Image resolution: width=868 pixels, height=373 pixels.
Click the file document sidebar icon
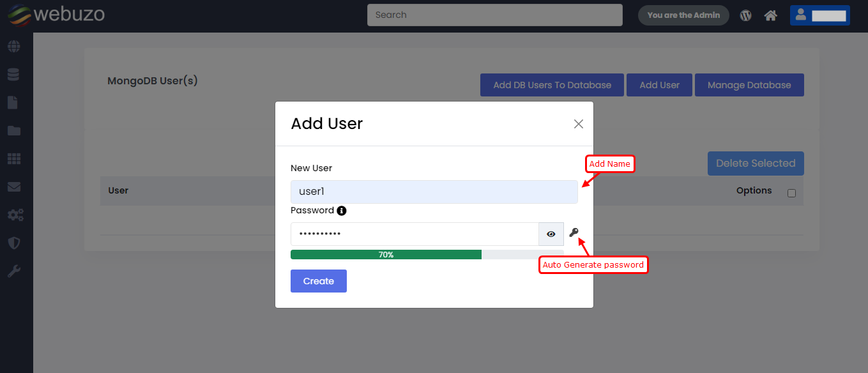pos(13,103)
